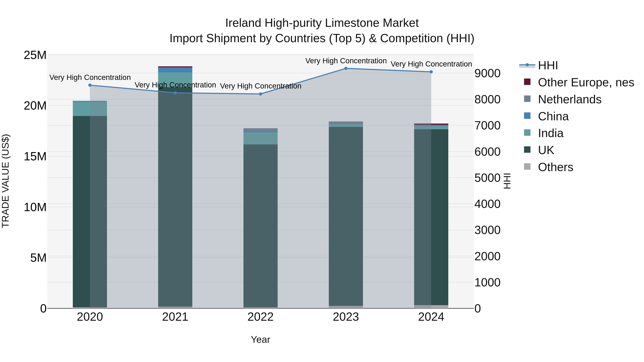This screenshot has width=644, height=362.
Task: Select the UK bar segment for 2020
Action: pyautogui.click(x=90, y=212)
